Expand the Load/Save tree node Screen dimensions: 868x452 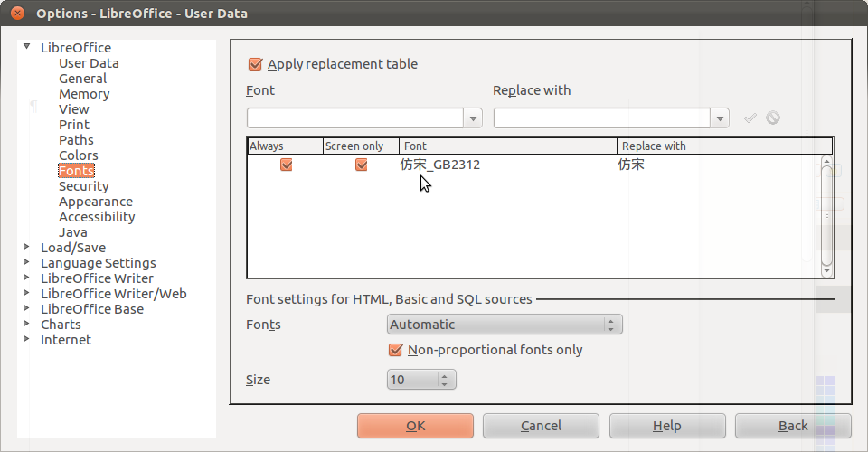pyautogui.click(x=26, y=247)
